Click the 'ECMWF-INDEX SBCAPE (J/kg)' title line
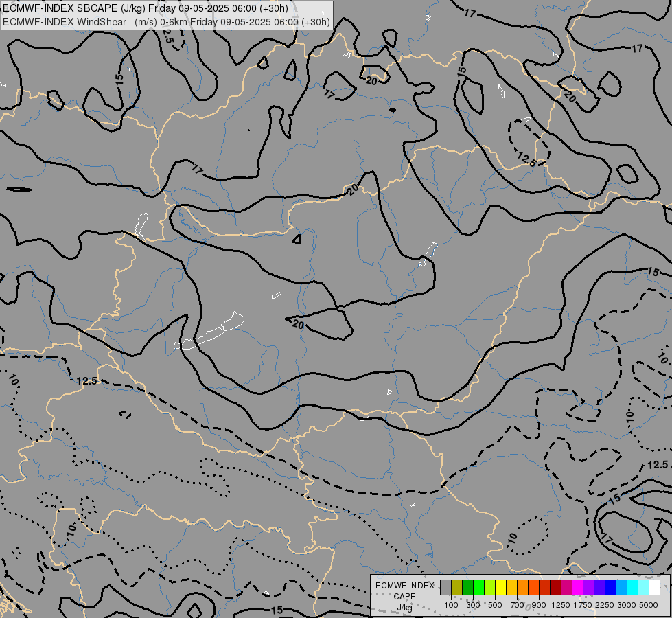Screen dimensions: 672x618 click(146, 8)
